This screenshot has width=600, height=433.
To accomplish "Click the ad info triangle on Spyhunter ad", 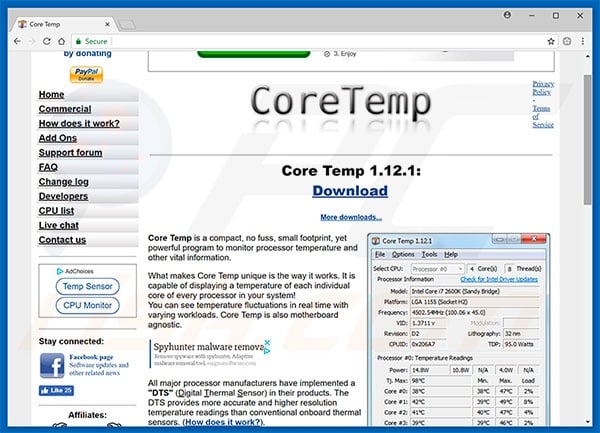I will 267,351.
